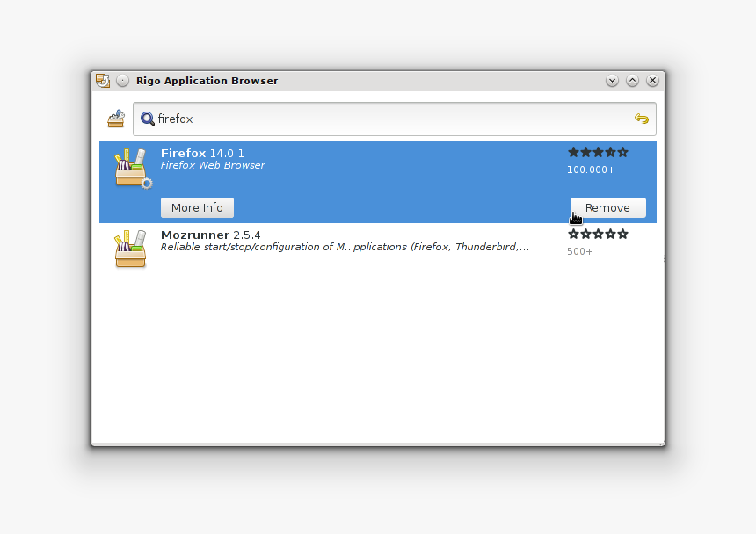Click the 100.000+ download count label
Viewport: 756px width, 534px height.
pos(590,170)
